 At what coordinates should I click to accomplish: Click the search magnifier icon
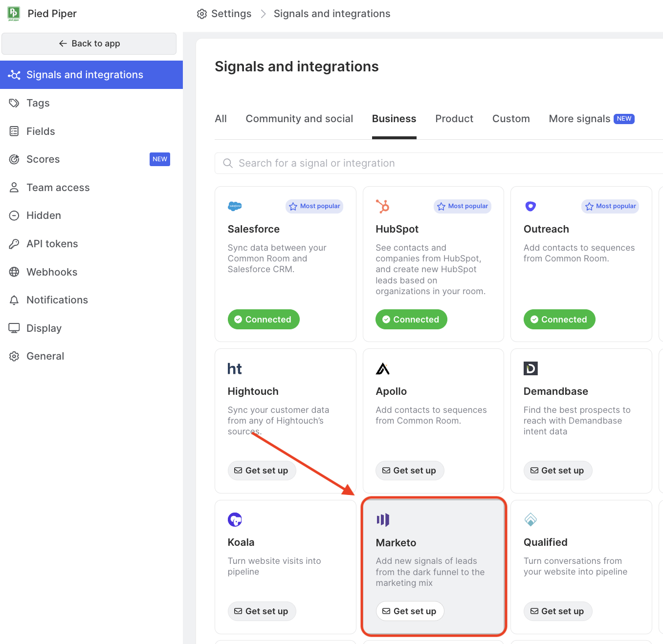tap(228, 163)
